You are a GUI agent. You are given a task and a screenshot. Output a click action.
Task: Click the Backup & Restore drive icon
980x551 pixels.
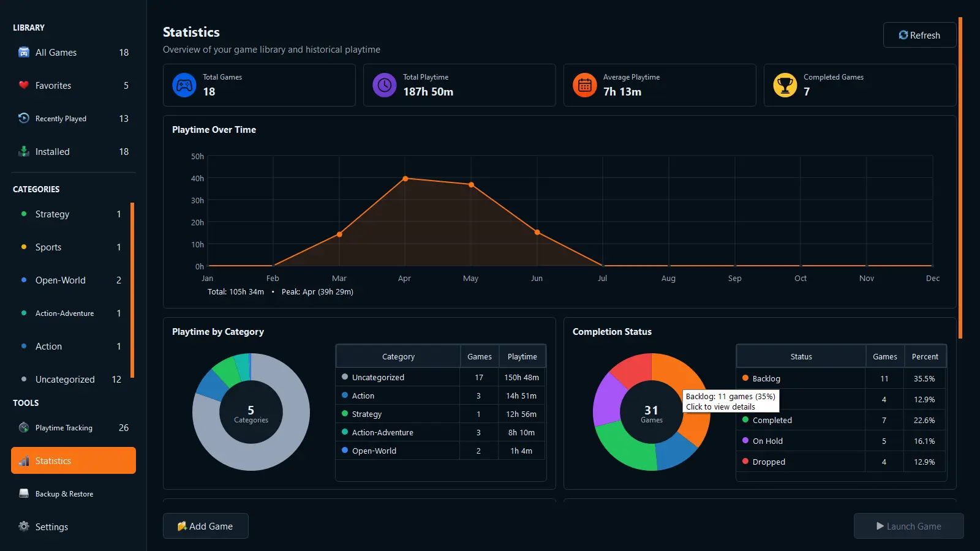coord(24,493)
